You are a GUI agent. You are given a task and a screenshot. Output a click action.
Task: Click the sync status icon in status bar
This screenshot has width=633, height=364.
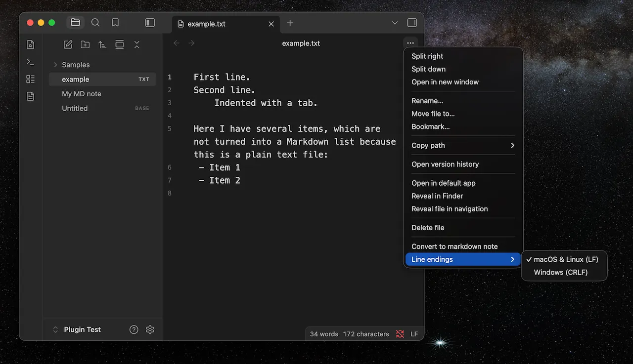[x=400, y=334]
